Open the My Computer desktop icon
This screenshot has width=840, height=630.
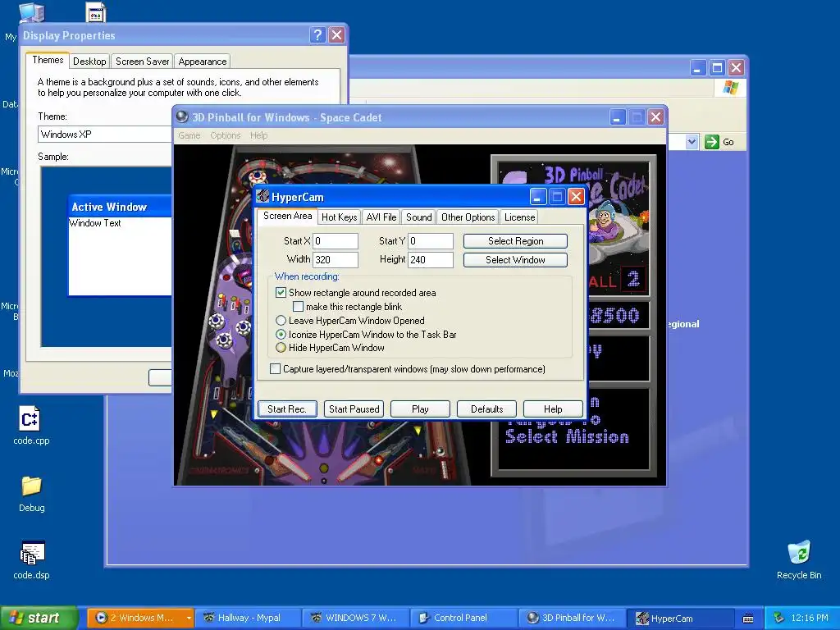[x=31, y=13]
